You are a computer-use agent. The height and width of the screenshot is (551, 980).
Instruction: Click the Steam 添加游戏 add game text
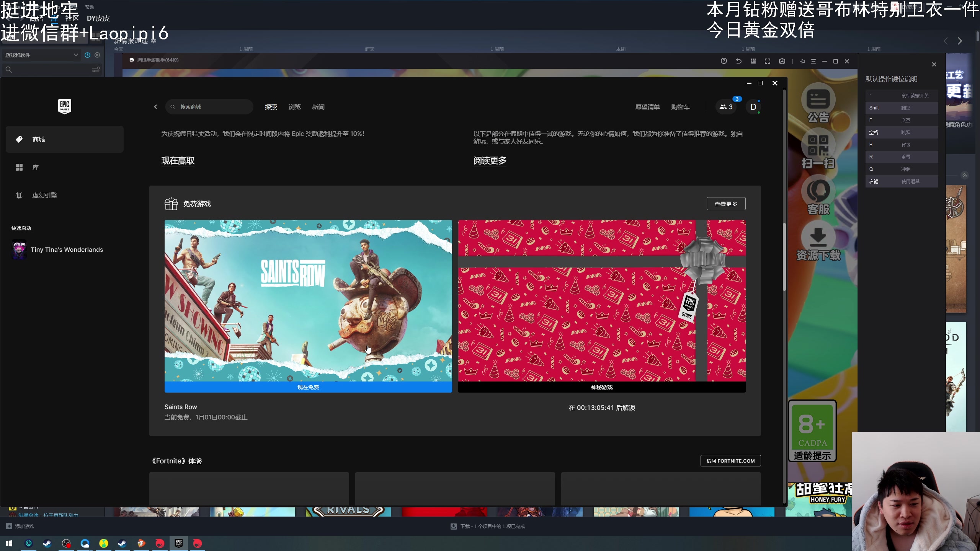(24, 526)
